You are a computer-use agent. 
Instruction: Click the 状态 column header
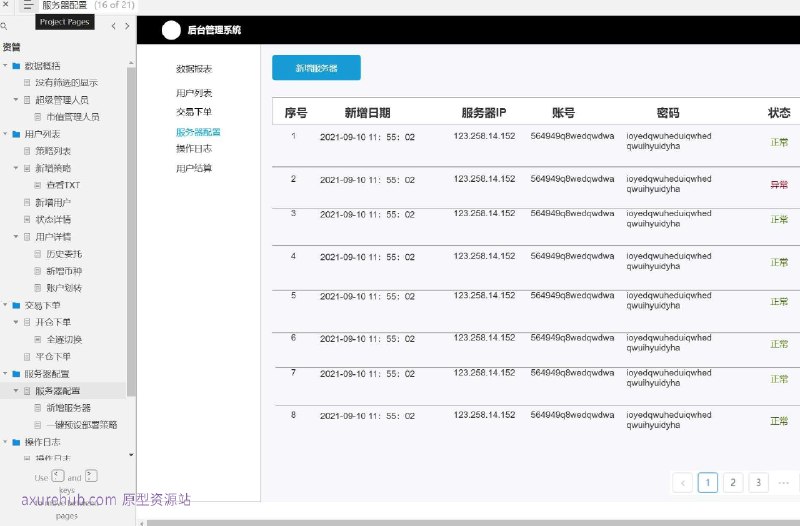(x=779, y=113)
